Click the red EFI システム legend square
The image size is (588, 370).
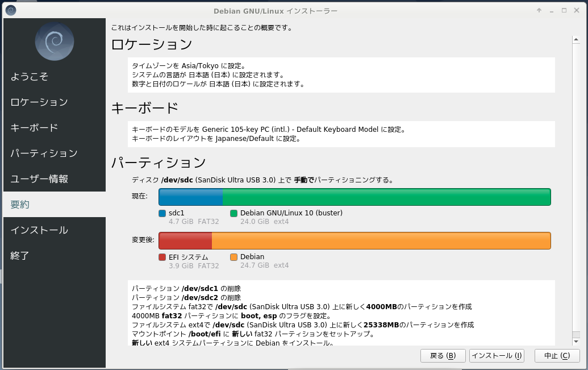click(162, 257)
